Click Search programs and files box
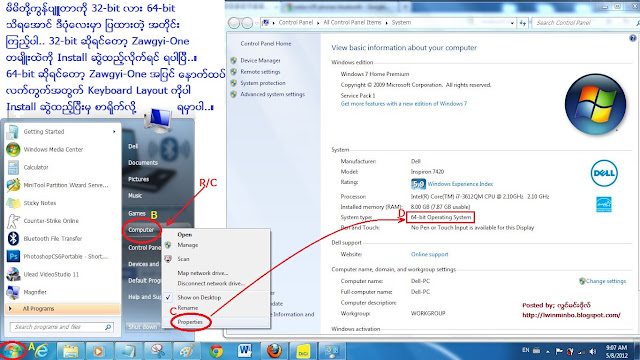The image size is (640, 360). 61,327
